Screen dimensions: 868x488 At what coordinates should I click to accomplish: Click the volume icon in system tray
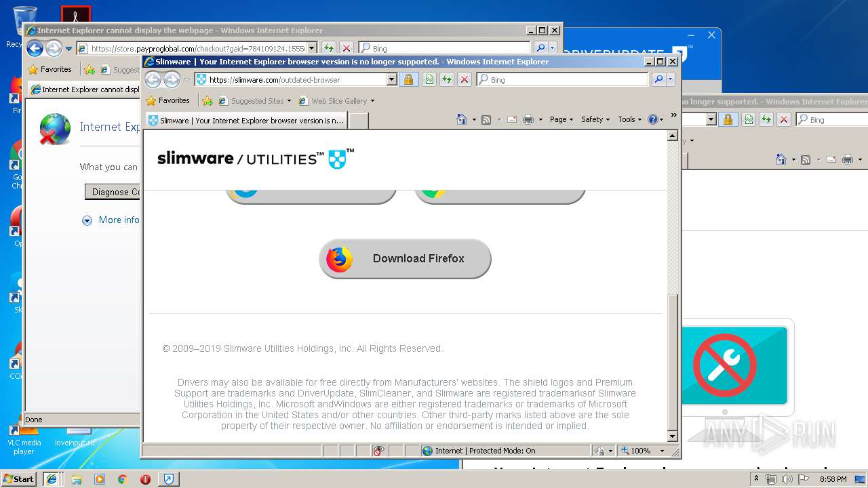coord(787,479)
